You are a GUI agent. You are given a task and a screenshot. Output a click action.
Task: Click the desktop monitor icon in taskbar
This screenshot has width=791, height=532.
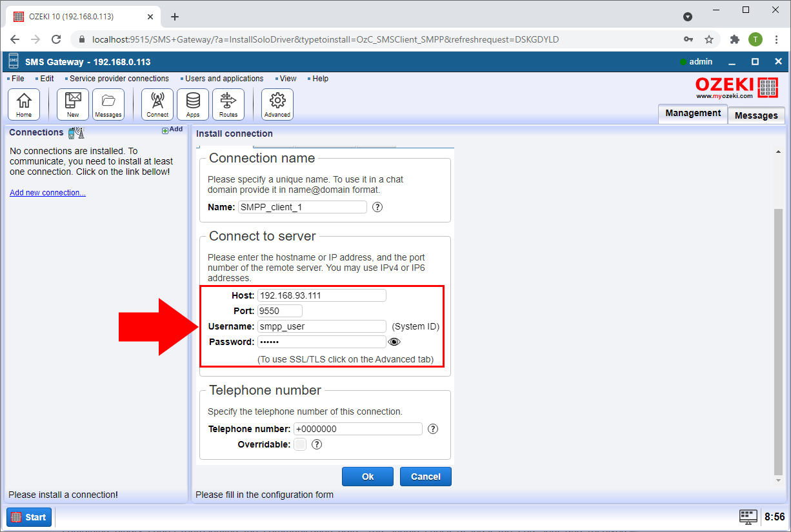[748, 517]
